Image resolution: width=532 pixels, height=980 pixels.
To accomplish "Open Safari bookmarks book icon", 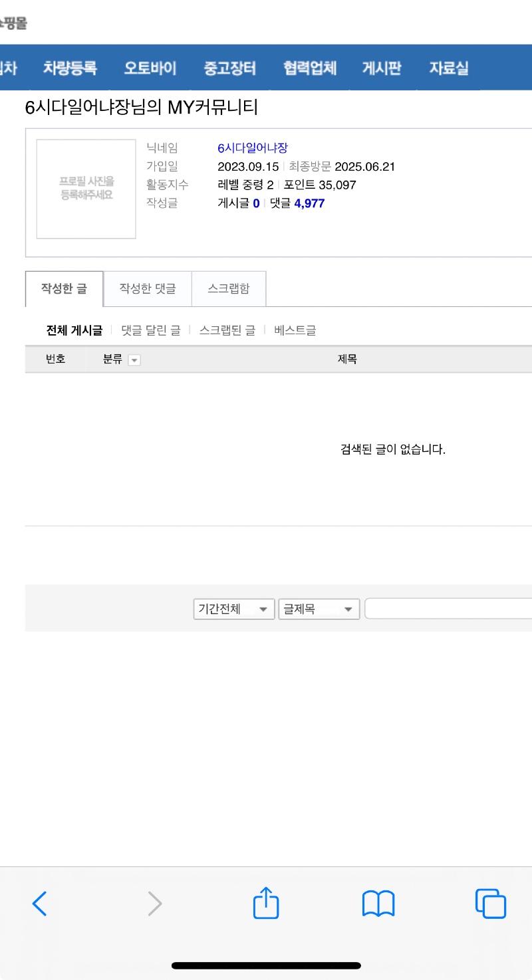I will click(x=378, y=904).
